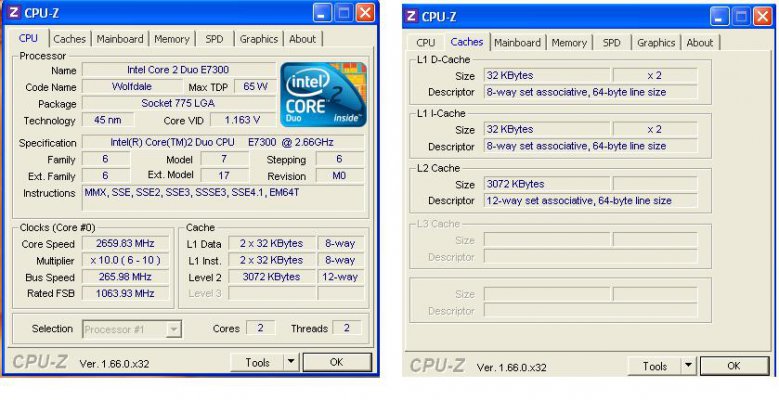Click the Intel Core 2 Duo logo
Screen dimensions: 779x400
coord(323,94)
